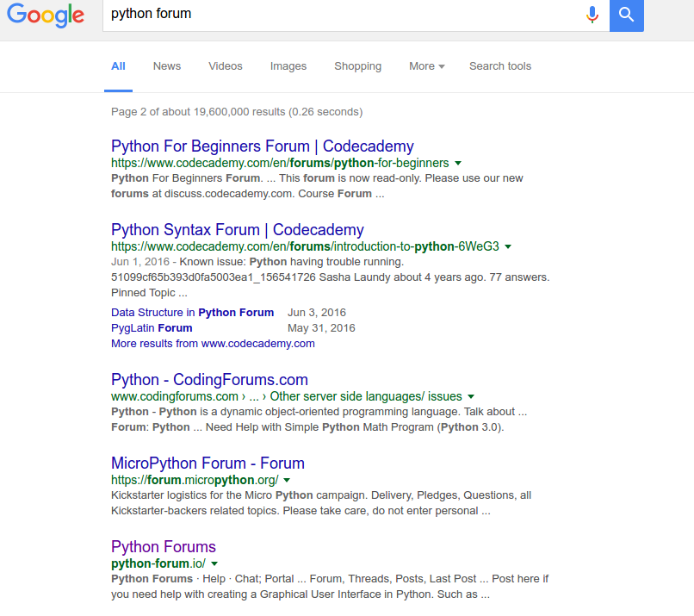Click the Google logo
Image resolution: width=694 pixels, height=616 pixels.
pyautogui.click(x=46, y=16)
